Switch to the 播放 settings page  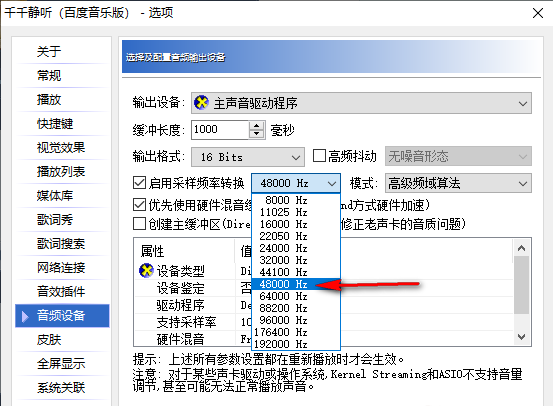coord(49,99)
